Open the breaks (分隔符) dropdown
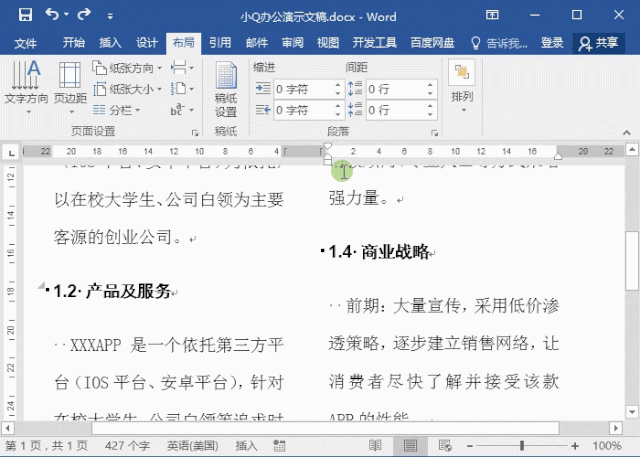 point(182,68)
